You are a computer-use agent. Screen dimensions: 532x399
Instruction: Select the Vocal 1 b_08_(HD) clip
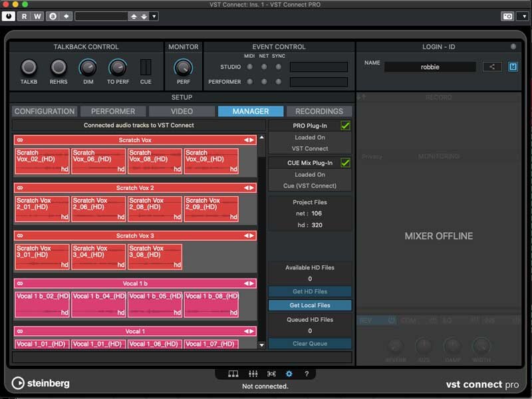211,305
